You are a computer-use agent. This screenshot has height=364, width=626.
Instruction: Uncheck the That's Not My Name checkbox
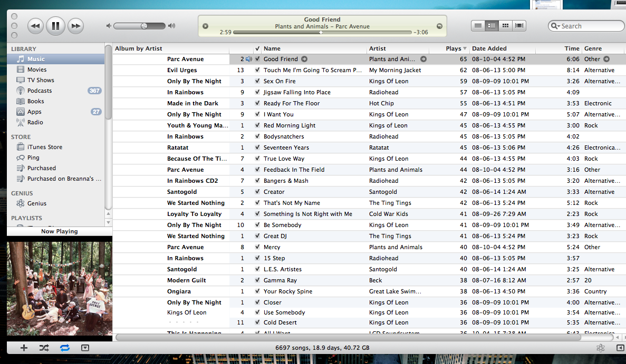coord(257,203)
